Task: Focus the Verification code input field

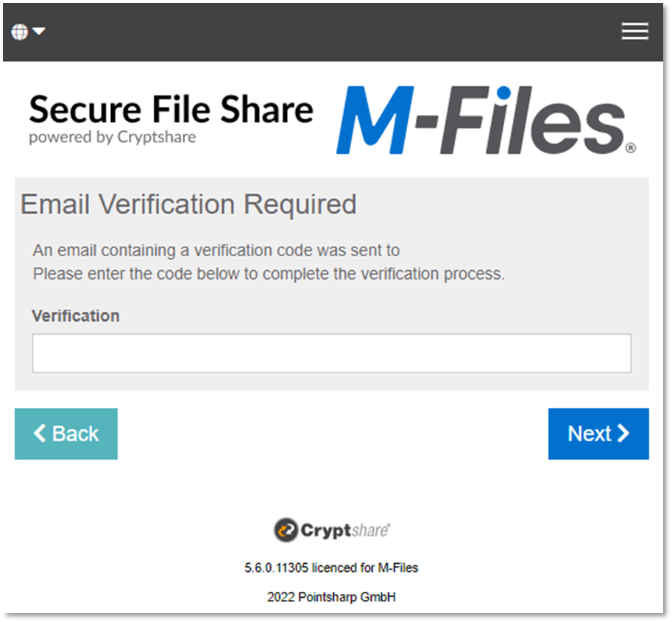Action: point(331,353)
